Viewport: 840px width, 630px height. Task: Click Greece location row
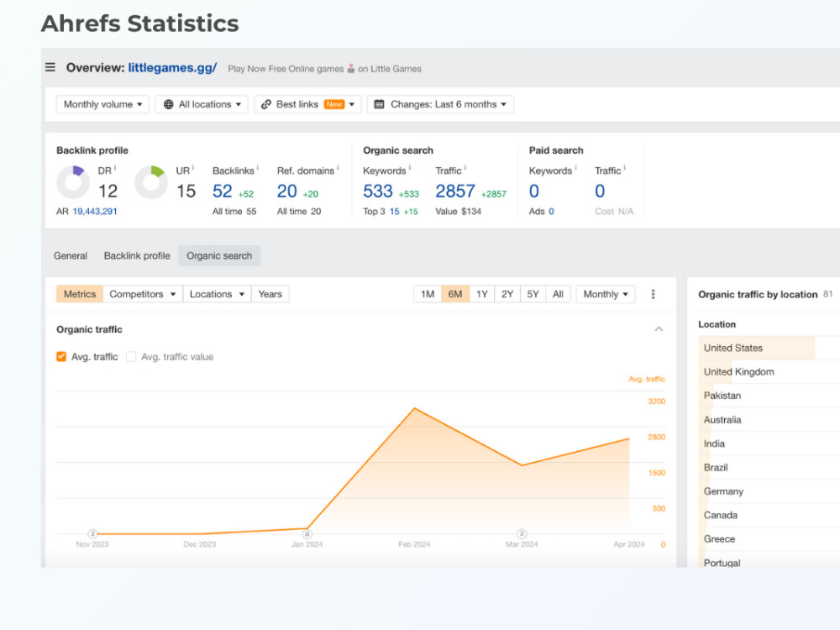point(769,539)
